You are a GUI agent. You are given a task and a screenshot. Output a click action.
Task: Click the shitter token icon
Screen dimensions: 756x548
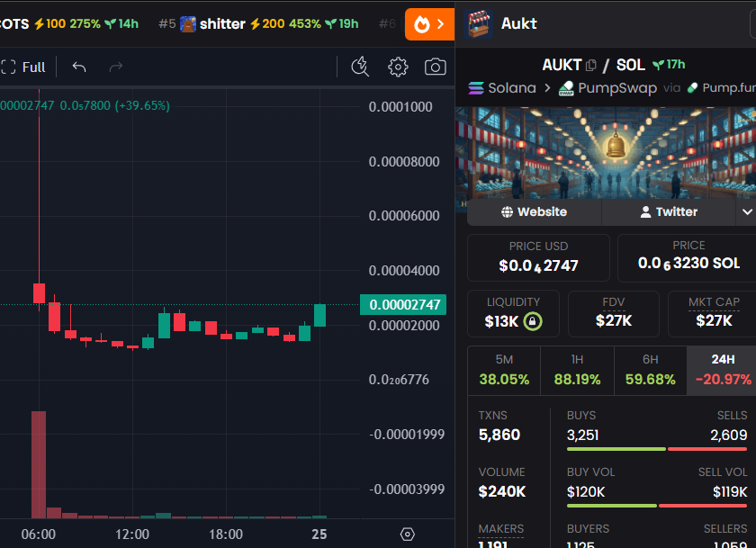(x=187, y=24)
